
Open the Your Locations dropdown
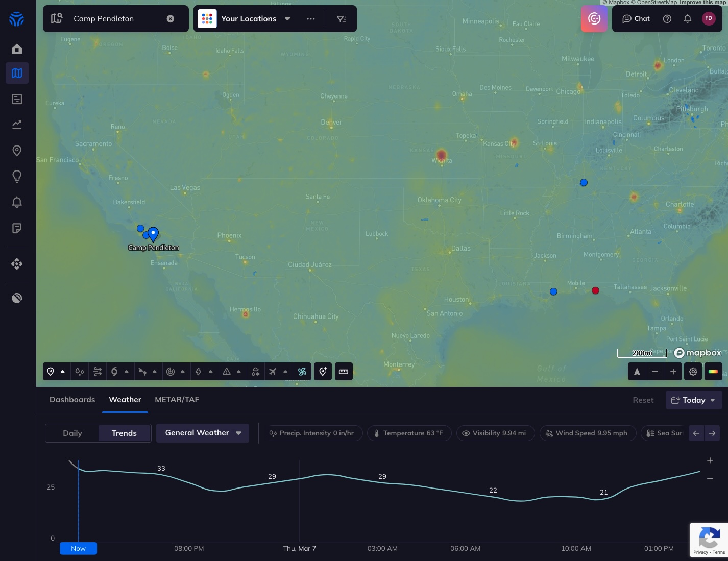click(287, 18)
